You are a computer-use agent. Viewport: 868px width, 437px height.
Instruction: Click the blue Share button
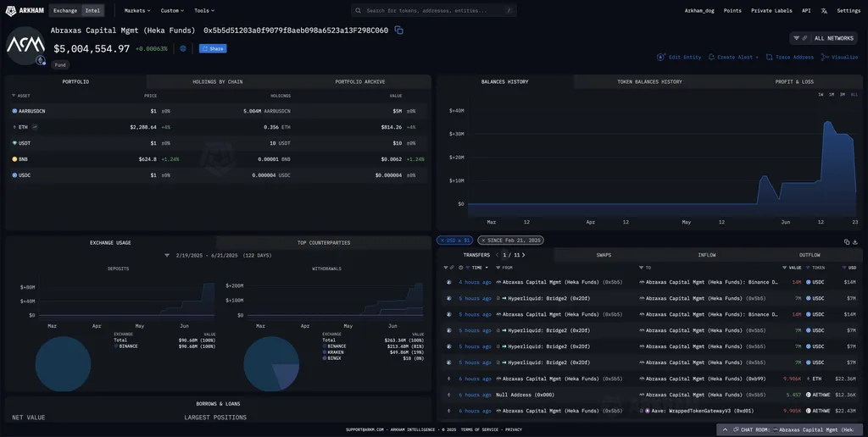pyautogui.click(x=213, y=48)
